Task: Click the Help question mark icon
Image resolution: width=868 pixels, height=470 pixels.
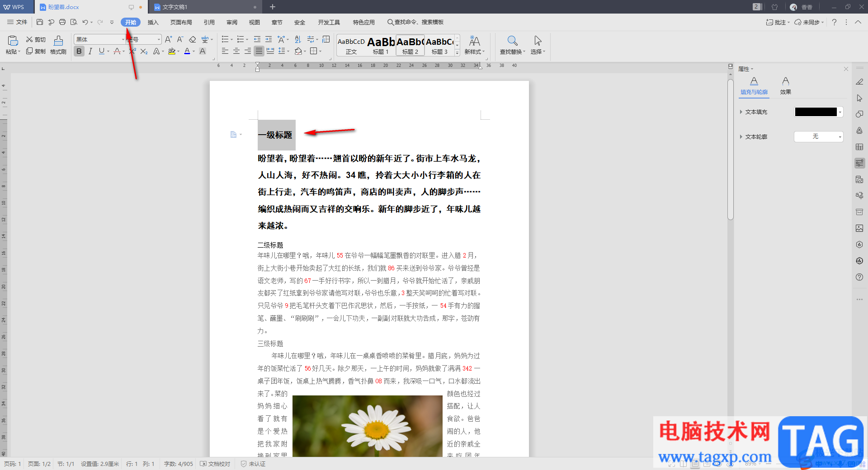Action: 834,22
